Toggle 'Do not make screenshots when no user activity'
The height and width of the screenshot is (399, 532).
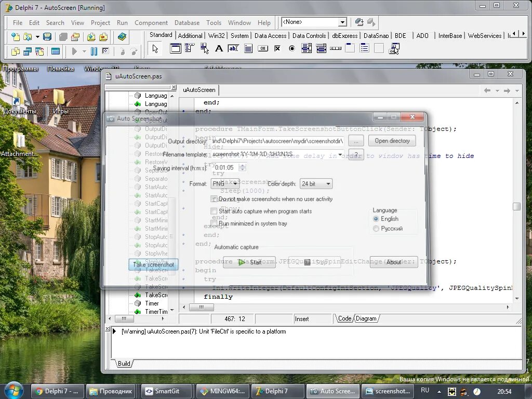(214, 199)
